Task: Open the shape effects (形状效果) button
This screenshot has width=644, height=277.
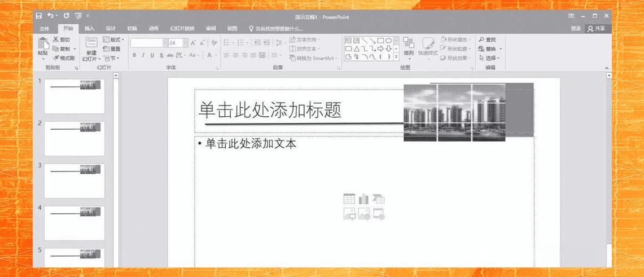Action: [x=455, y=58]
